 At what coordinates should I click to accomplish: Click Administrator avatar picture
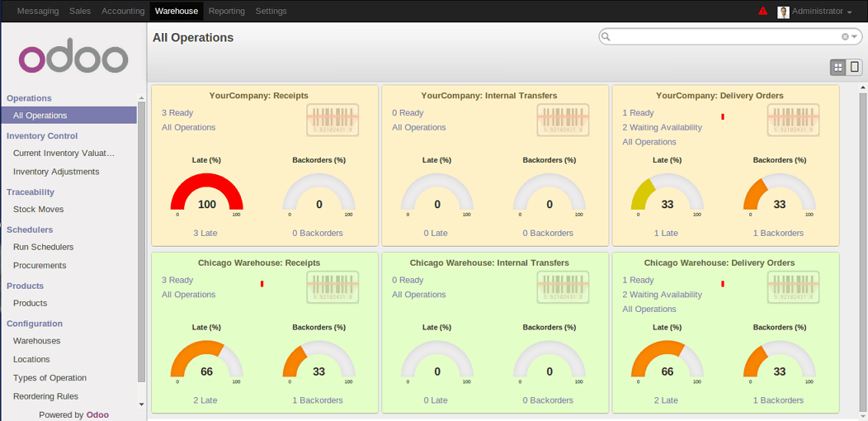point(783,12)
